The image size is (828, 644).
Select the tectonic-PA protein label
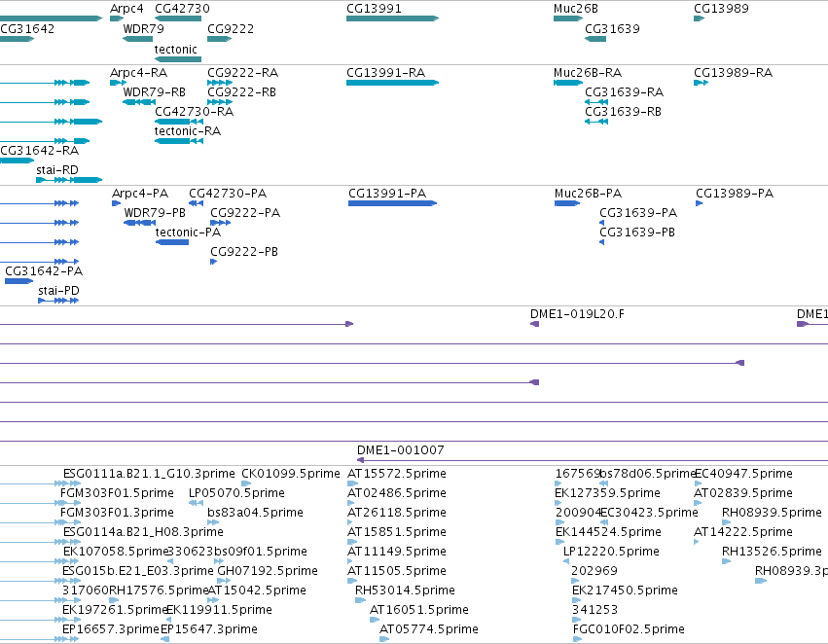coord(188,233)
